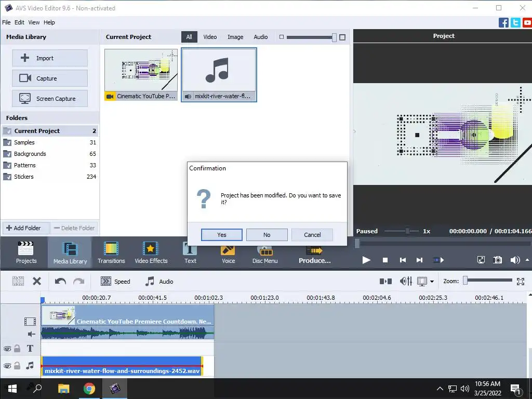Click the main video track film icon
Viewport: 532px width, 399px height.
click(x=30, y=321)
